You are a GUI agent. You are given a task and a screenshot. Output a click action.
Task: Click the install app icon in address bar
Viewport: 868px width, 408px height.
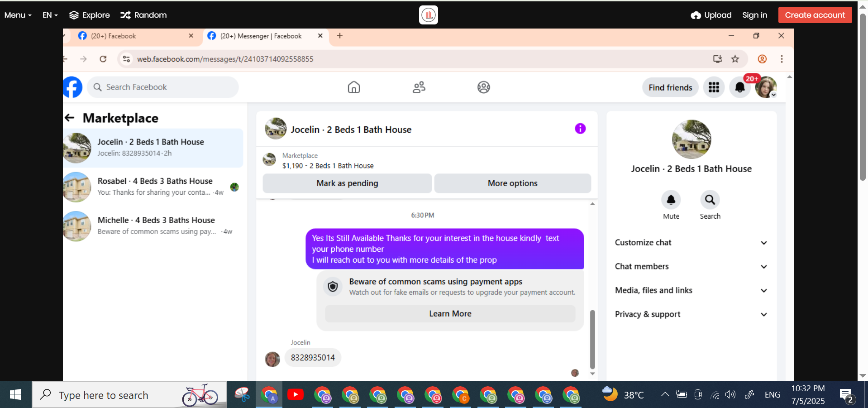[717, 59]
